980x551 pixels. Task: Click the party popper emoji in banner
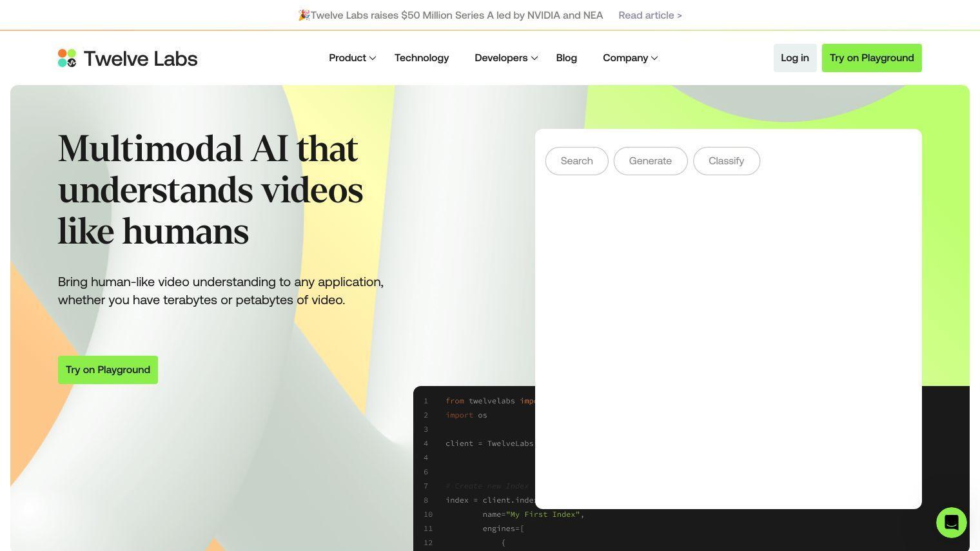(x=304, y=15)
